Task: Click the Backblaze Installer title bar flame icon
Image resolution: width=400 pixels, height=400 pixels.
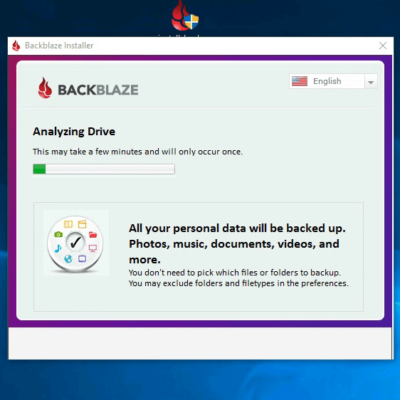Action: coord(16,46)
